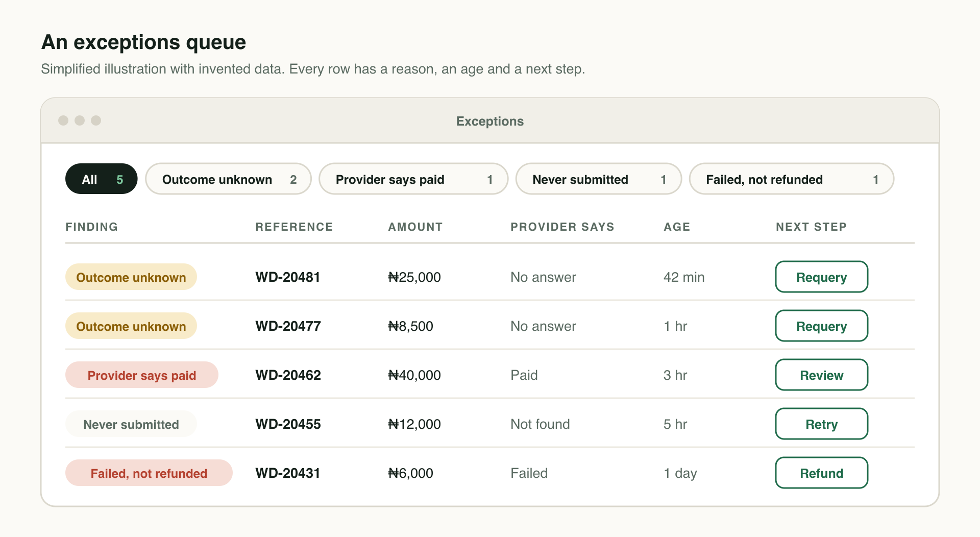Switch to the Never submitted filter tab
Image resolution: width=980 pixels, height=537 pixels.
(x=599, y=179)
